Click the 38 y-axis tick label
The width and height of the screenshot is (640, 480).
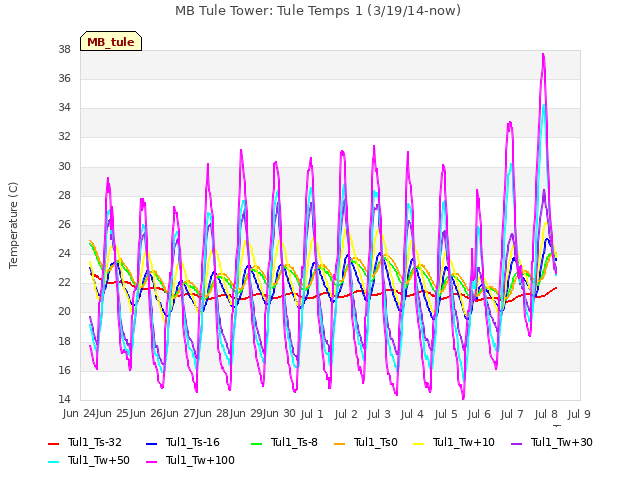[64, 49]
